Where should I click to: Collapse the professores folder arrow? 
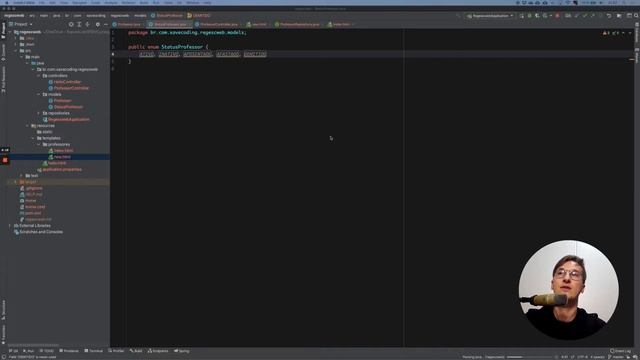coord(39,144)
